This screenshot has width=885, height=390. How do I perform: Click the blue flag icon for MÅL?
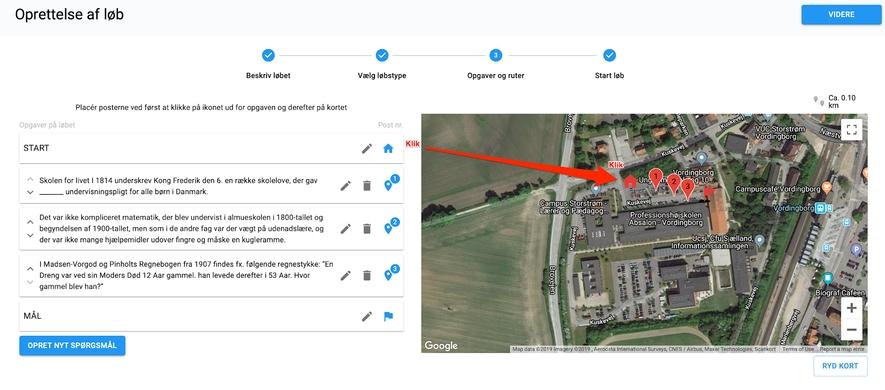[x=388, y=317]
